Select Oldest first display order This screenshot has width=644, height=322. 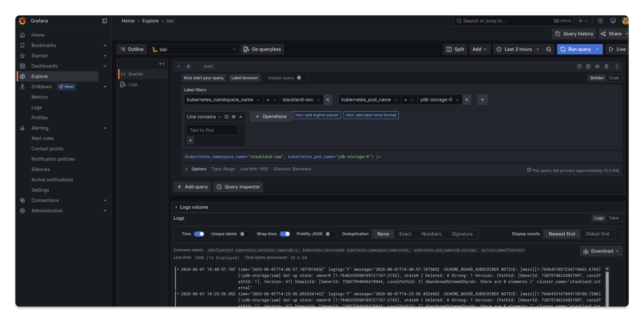coord(597,234)
